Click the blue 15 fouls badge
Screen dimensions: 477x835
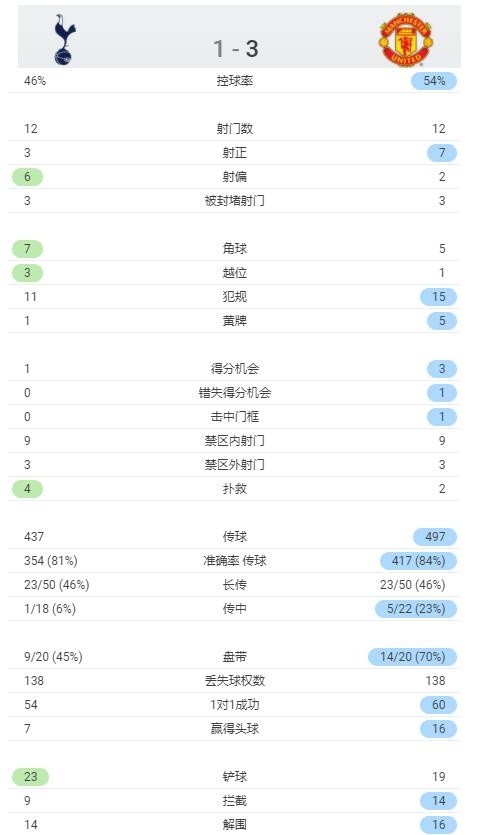click(x=438, y=297)
